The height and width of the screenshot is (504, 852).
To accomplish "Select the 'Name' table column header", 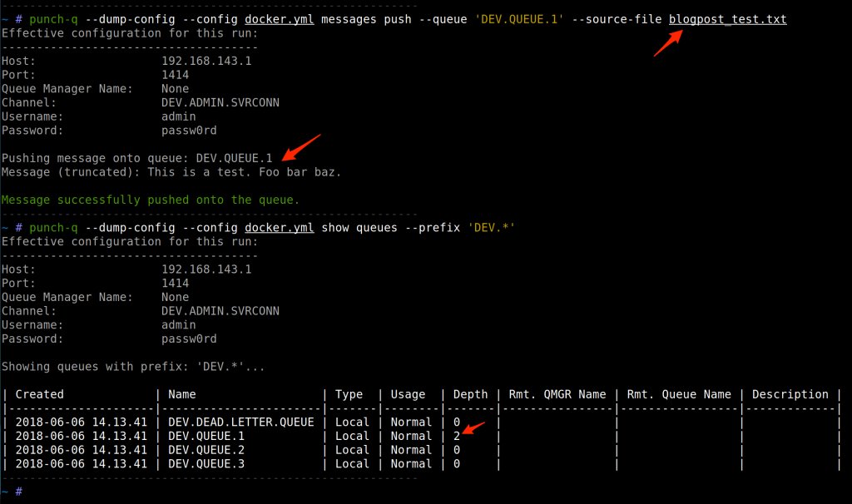I will pos(182,394).
